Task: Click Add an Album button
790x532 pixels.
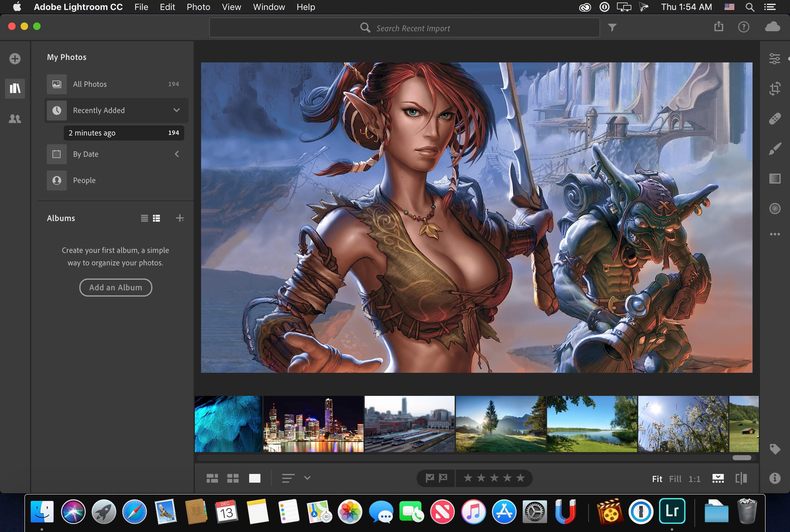Action: (x=115, y=287)
